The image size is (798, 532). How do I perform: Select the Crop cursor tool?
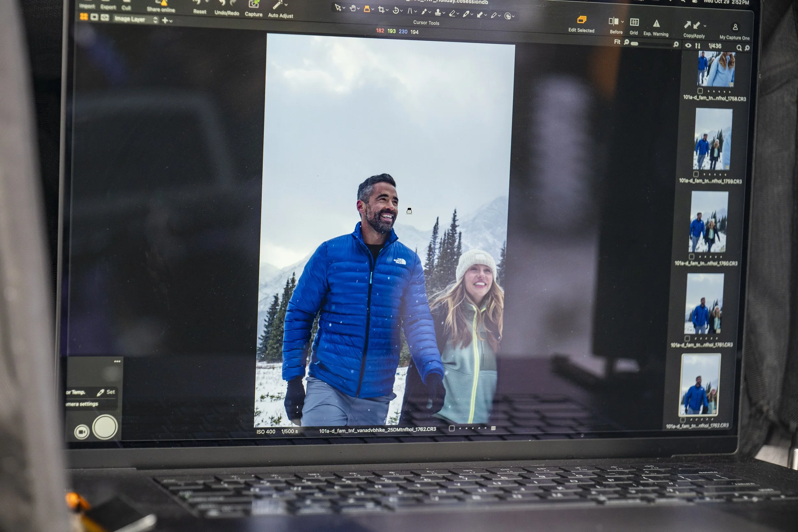point(381,10)
